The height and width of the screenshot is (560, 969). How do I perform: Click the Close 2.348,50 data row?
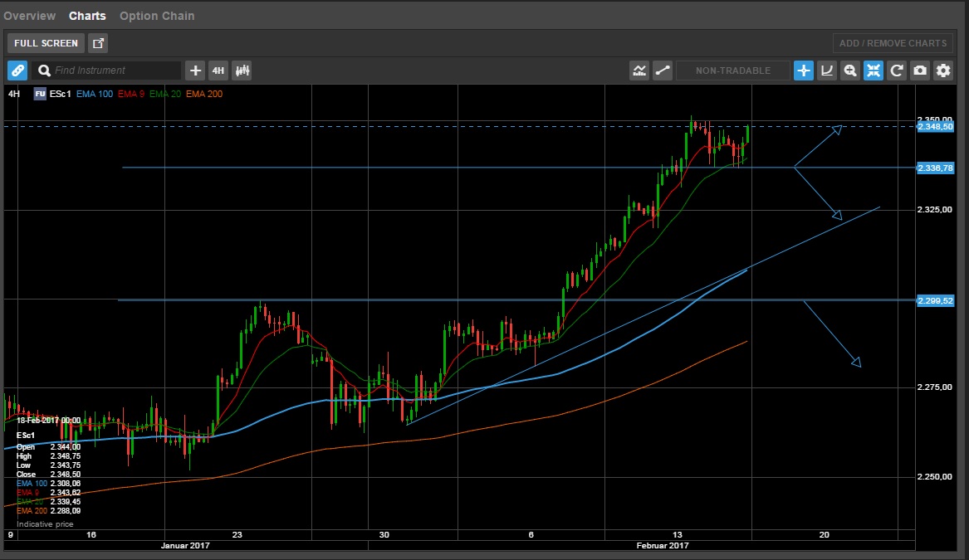[x=48, y=475]
